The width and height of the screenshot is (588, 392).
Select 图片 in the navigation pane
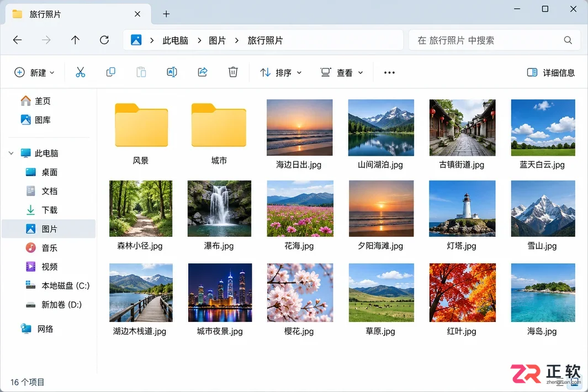pos(49,229)
